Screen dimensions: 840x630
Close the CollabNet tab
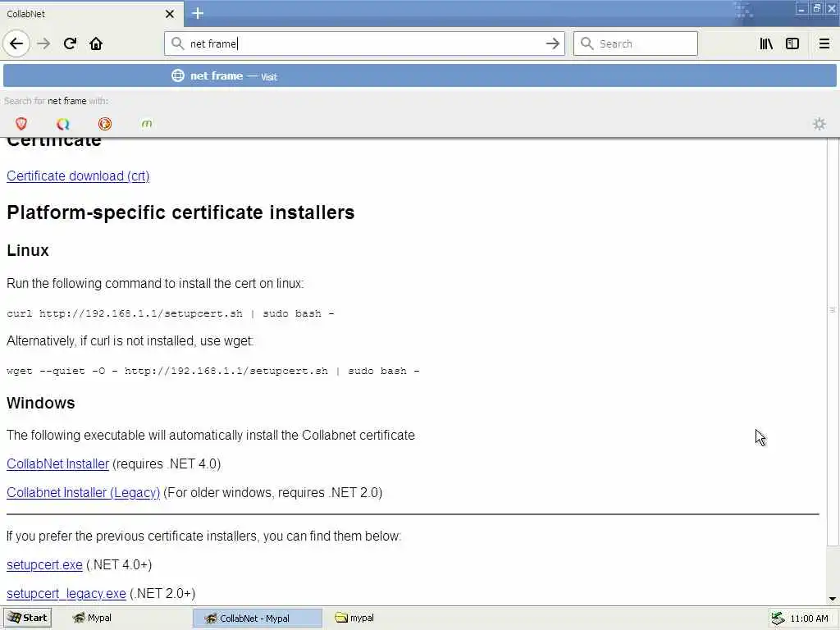tap(170, 14)
